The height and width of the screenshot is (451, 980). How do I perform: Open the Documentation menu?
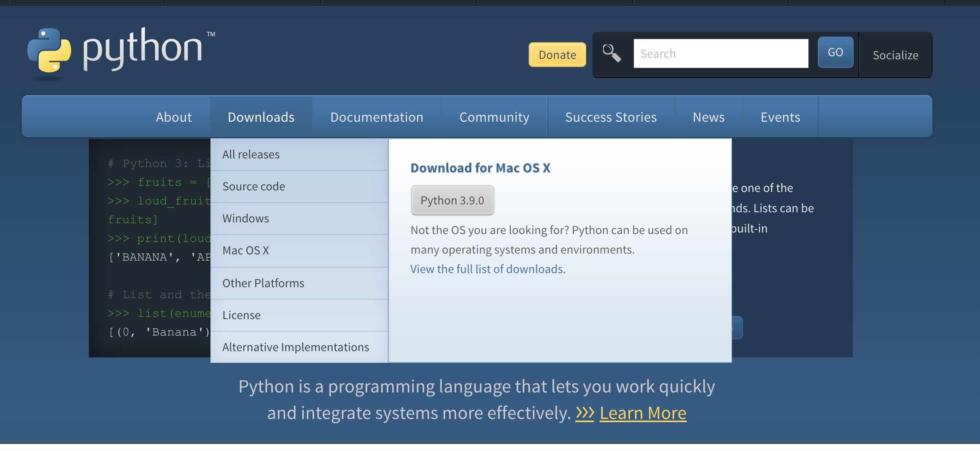(377, 117)
